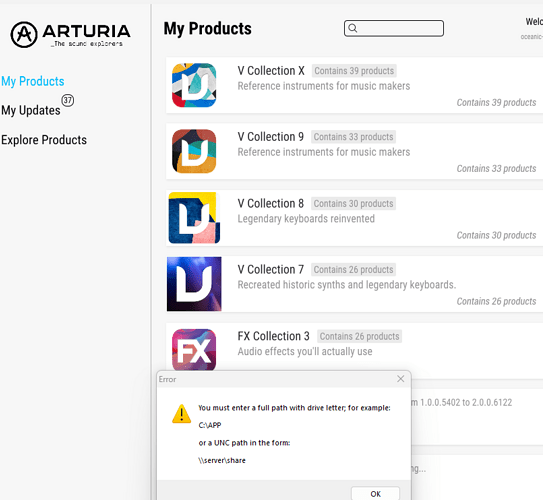The width and height of the screenshot is (543, 500).
Task: Confirm the Error dialog with OK
Action: 375,494
